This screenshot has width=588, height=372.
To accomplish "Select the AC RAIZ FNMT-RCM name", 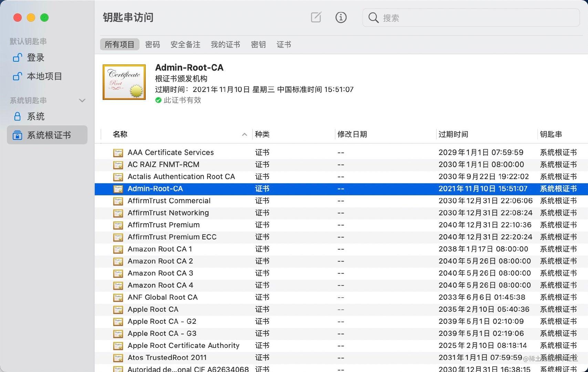I will coord(164,165).
